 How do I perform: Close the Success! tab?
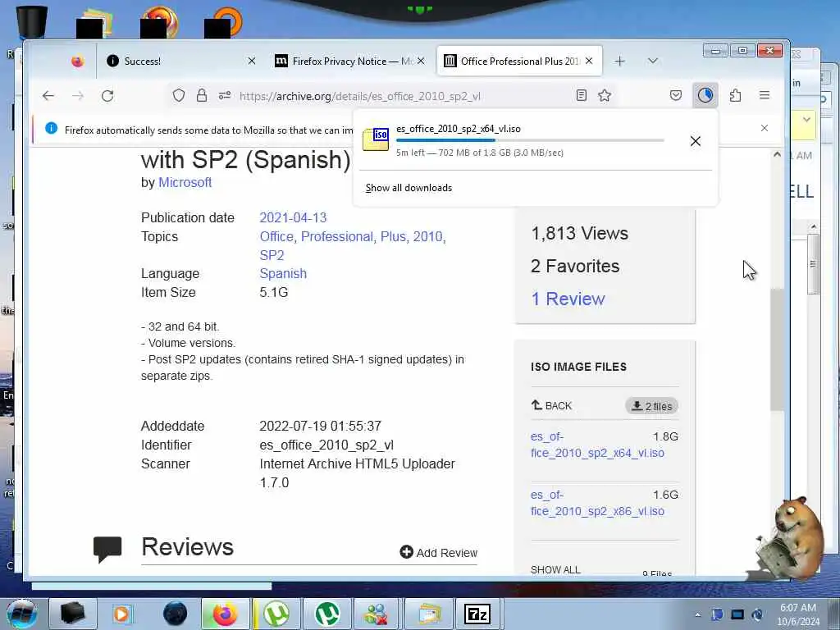click(x=251, y=61)
